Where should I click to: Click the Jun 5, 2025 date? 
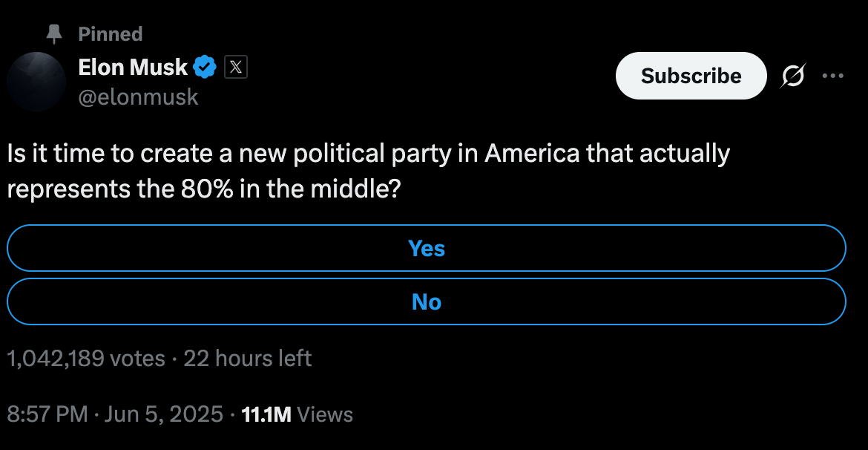click(163, 414)
